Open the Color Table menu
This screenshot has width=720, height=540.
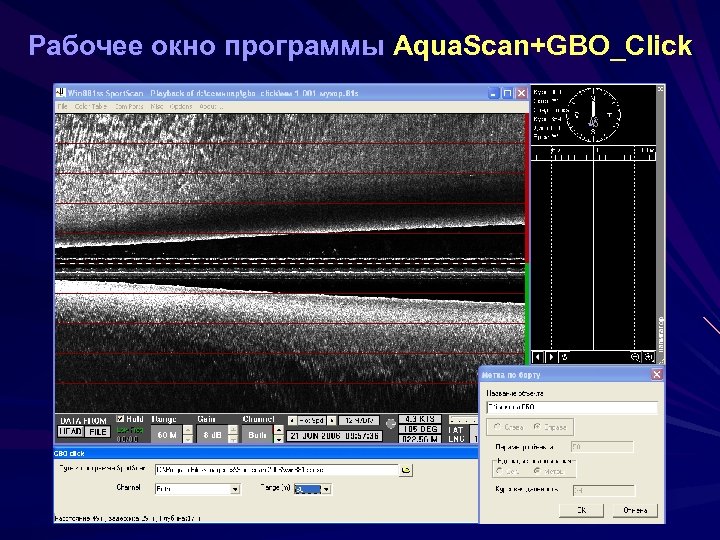(x=90, y=107)
